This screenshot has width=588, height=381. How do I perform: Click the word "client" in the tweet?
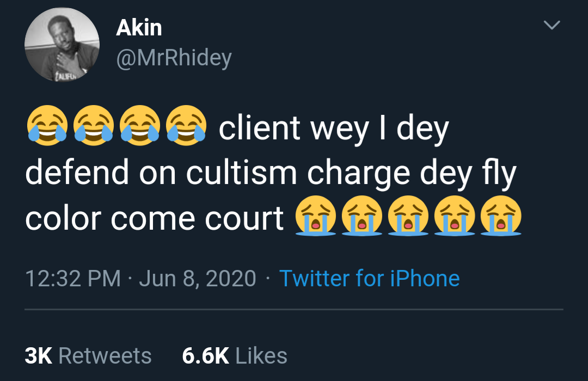tap(259, 128)
